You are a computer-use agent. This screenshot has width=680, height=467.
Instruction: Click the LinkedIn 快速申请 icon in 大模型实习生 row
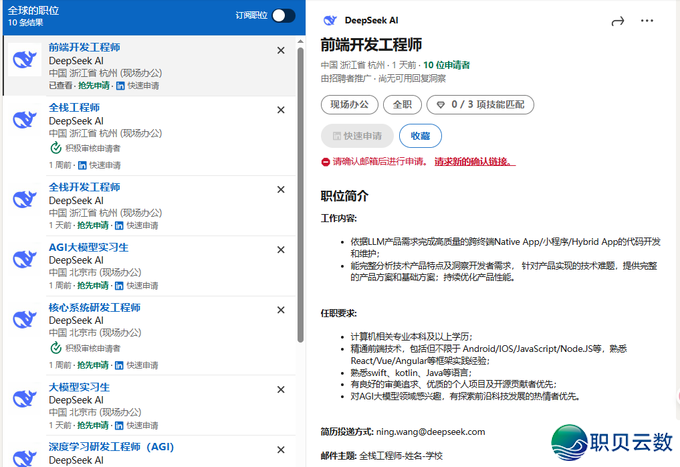(x=119, y=425)
